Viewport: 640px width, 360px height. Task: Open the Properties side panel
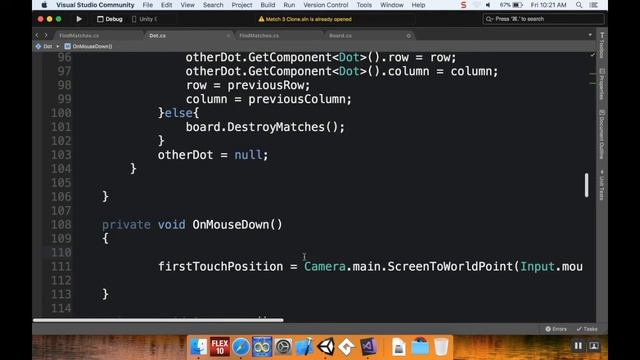(x=602, y=84)
